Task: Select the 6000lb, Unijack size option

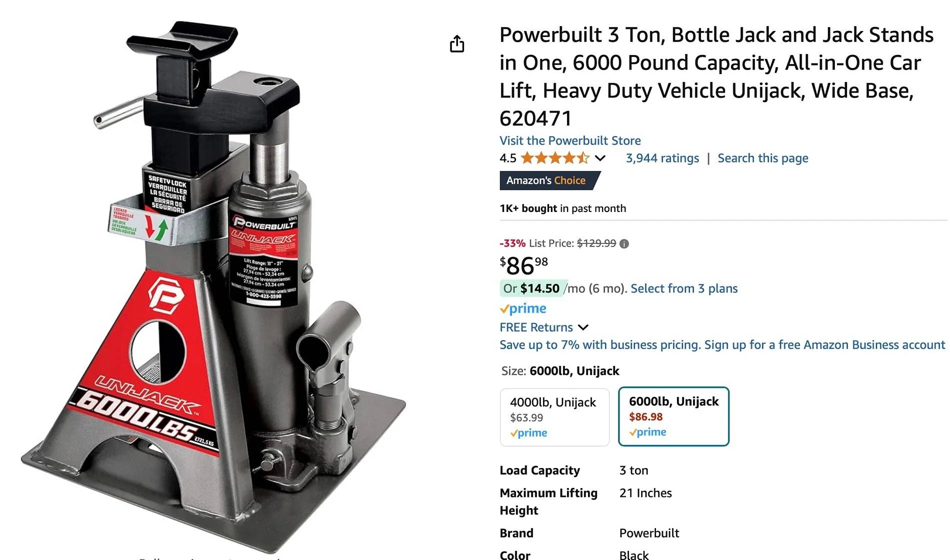Action: click(673, 416)
